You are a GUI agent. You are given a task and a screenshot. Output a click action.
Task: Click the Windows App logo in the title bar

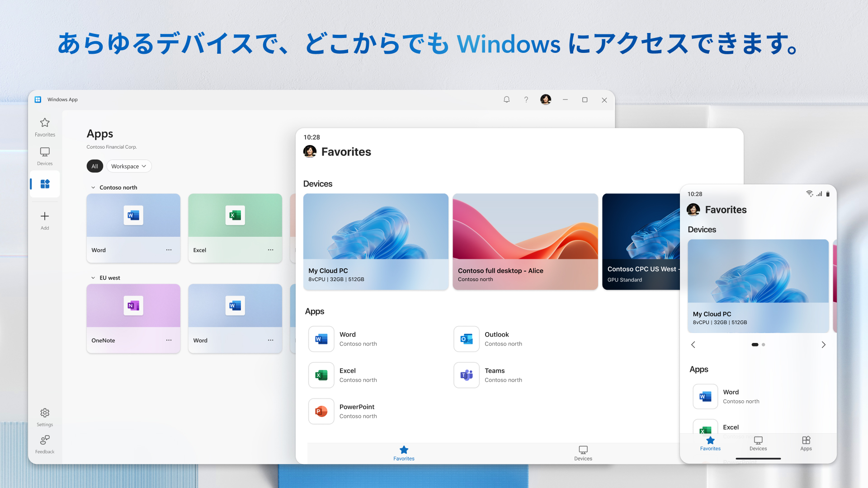tap(38, 99)
